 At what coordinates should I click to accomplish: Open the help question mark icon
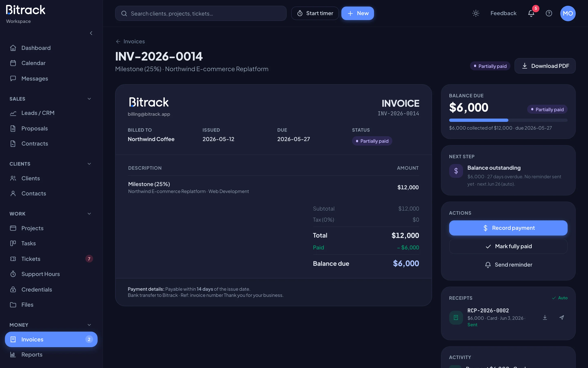pos(549,13)
